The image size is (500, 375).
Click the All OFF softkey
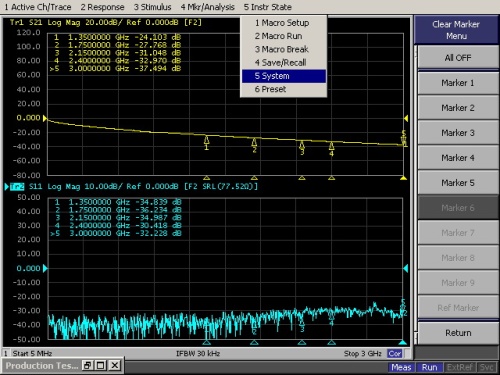tap(458, 58)
